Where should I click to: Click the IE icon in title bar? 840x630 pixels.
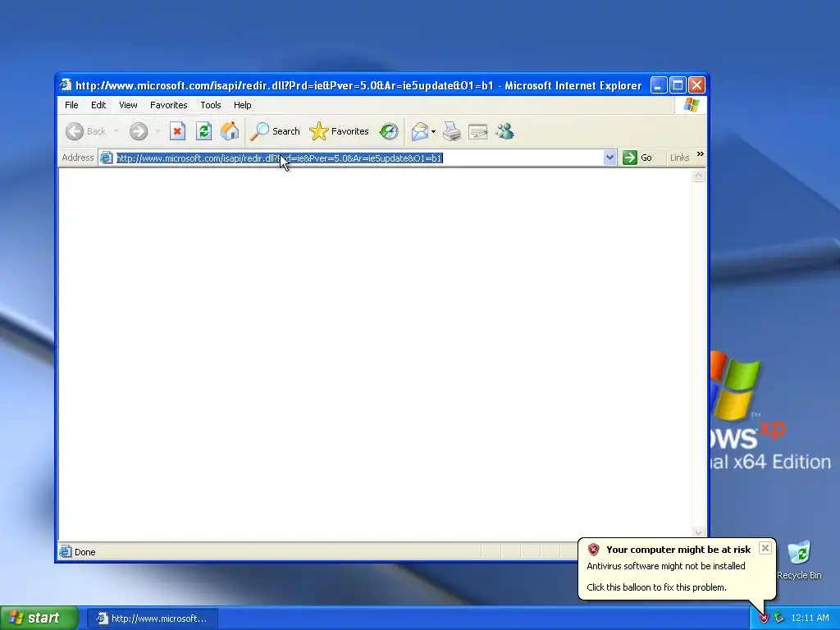coord(66,85)
